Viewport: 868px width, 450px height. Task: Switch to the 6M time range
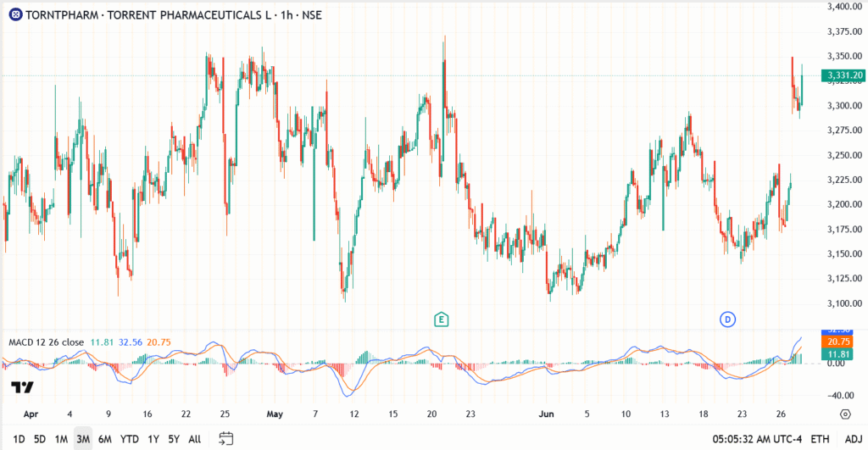tap(105, 439)
